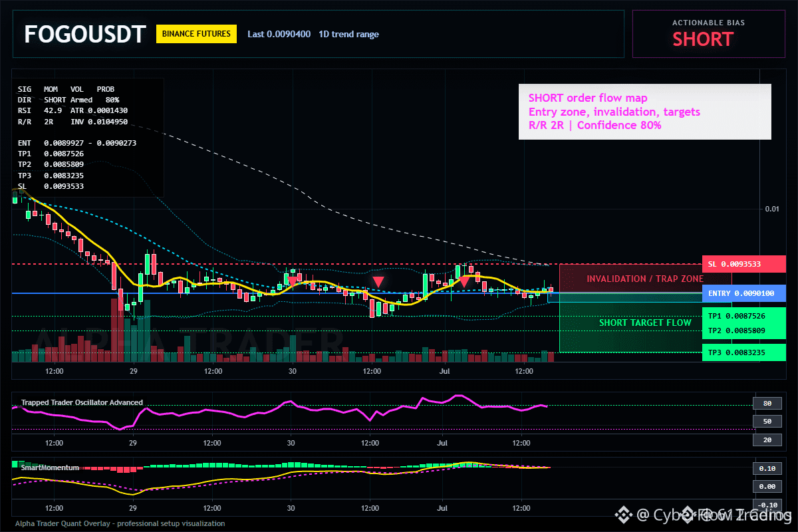798x532 pixels.
Task: Click the SHORT order flow map note line
Action: [x=588, y=98]
